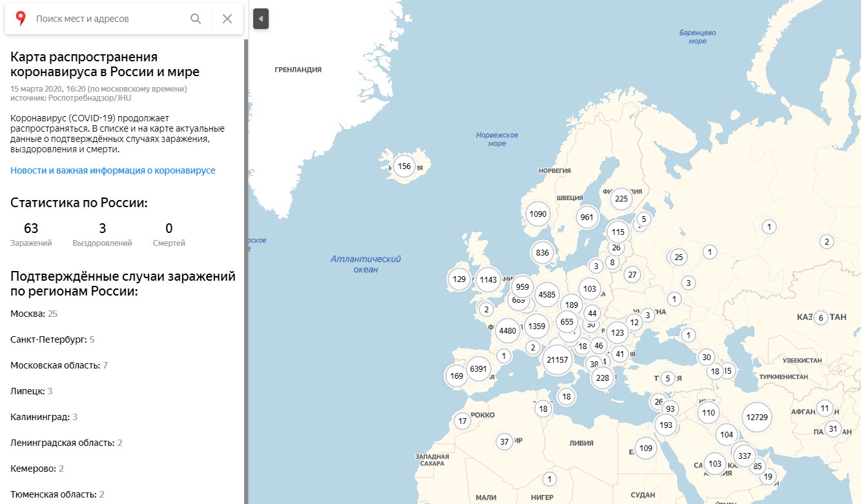Screen dimensions: 861x504
Task: Select Kazakhstan marker showing 6
Action: [x=820, y=318]
